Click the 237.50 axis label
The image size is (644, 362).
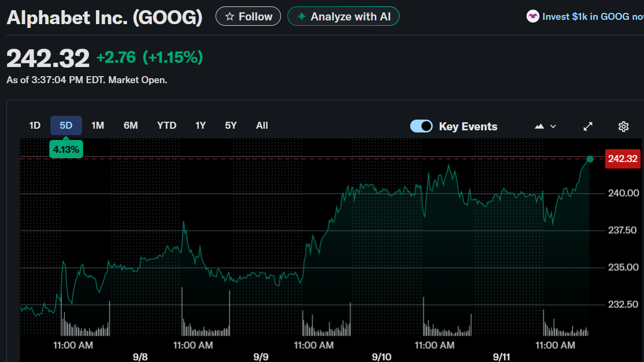[623, 230]
